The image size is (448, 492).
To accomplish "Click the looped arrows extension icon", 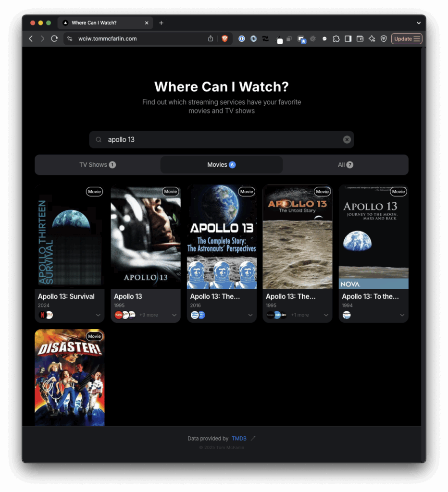I will 266,38.
